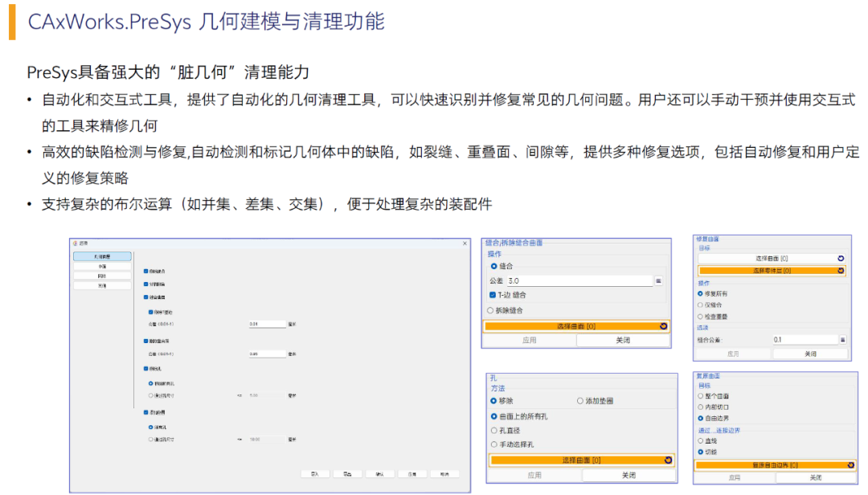Select the 直线 connection radio
Image resolution: width=868 pixels, height=495 pixels.
701,441
